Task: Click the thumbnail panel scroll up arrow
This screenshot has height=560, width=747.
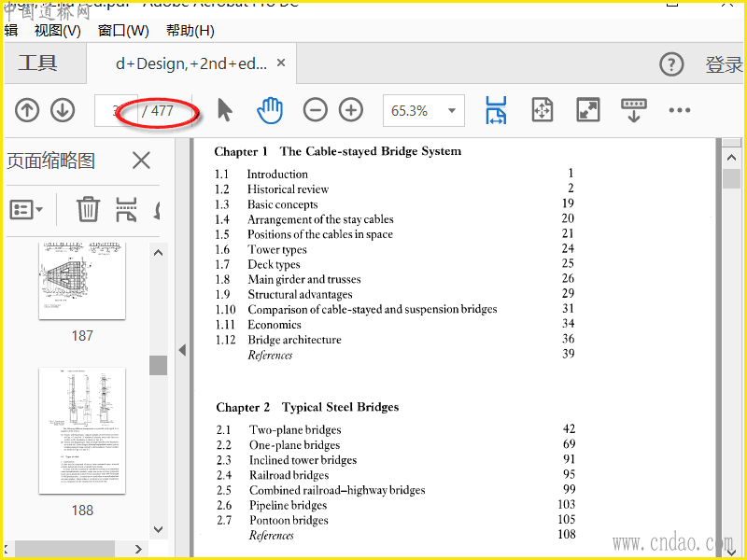Action: pos(159,253)
